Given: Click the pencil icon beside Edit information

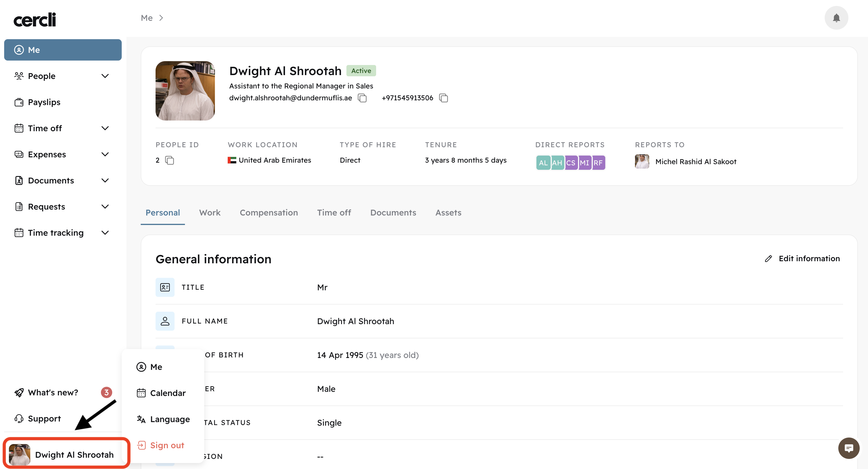Looking at the screenshot, I should point(768,259).
